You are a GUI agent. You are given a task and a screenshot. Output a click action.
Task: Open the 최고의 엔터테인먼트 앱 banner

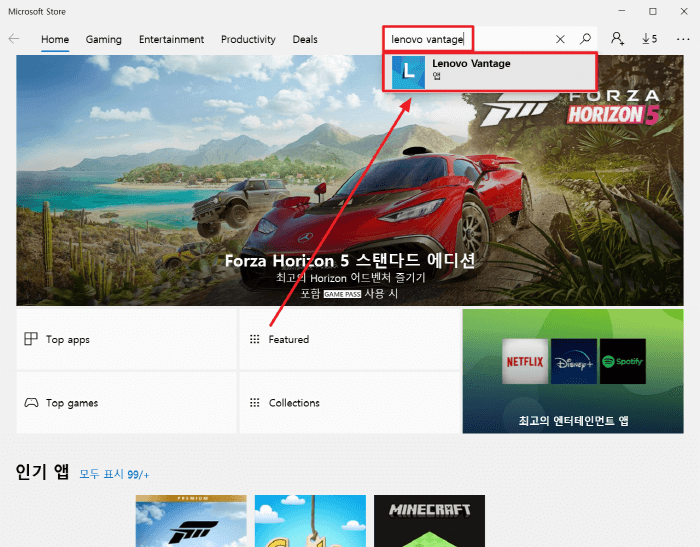point(573,371)
